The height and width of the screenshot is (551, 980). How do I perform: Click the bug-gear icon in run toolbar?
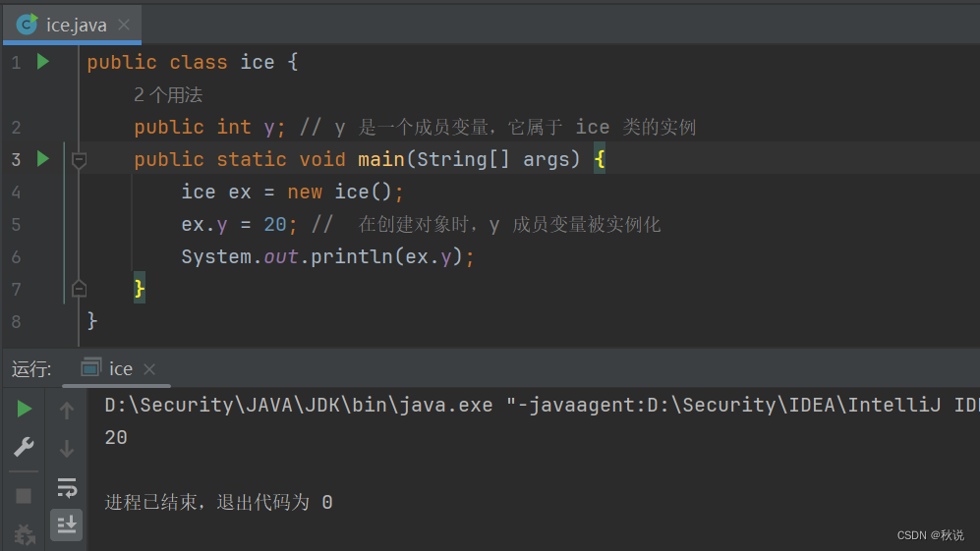click(24, 535)
